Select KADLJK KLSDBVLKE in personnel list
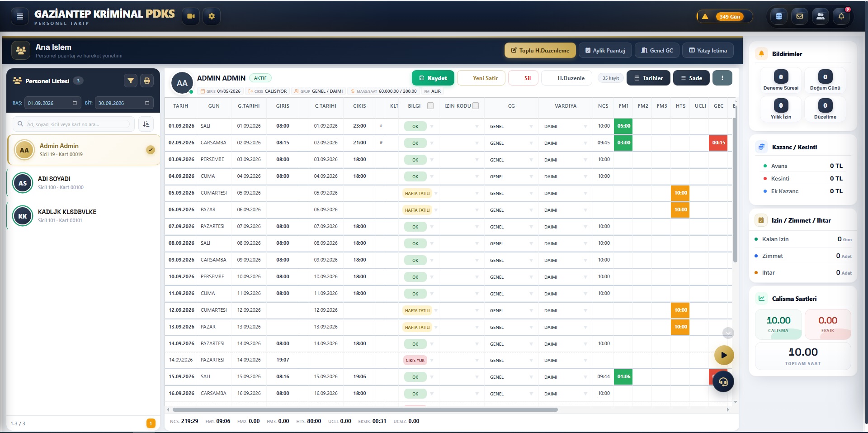The width and height of the screenshot is (868, 433). (x=84, y=216)
